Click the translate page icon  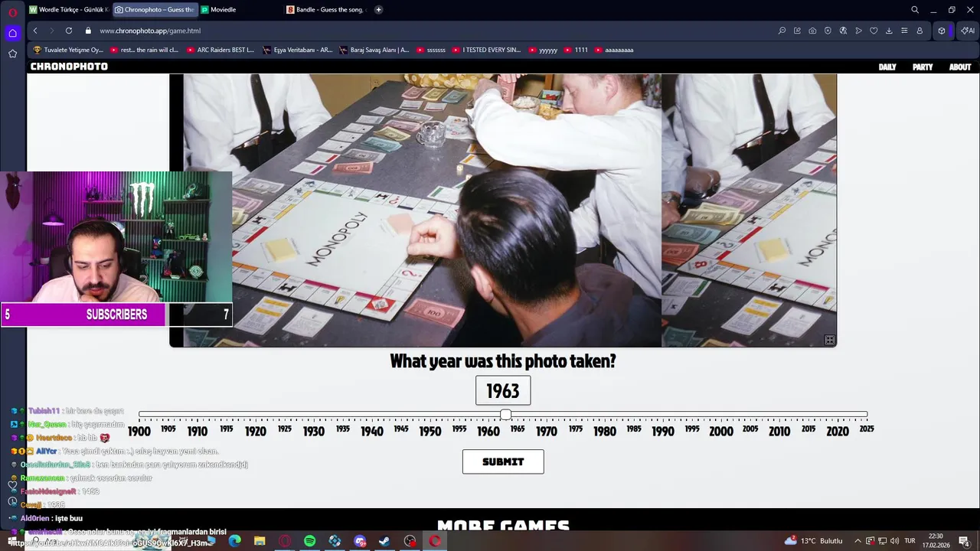click(x=843, y=31)
